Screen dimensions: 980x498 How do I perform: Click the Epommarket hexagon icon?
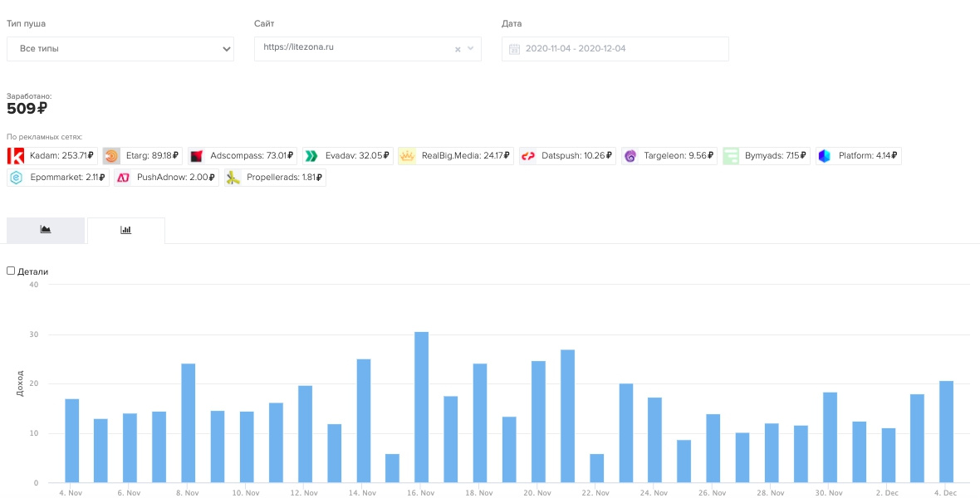coord(16,177)
